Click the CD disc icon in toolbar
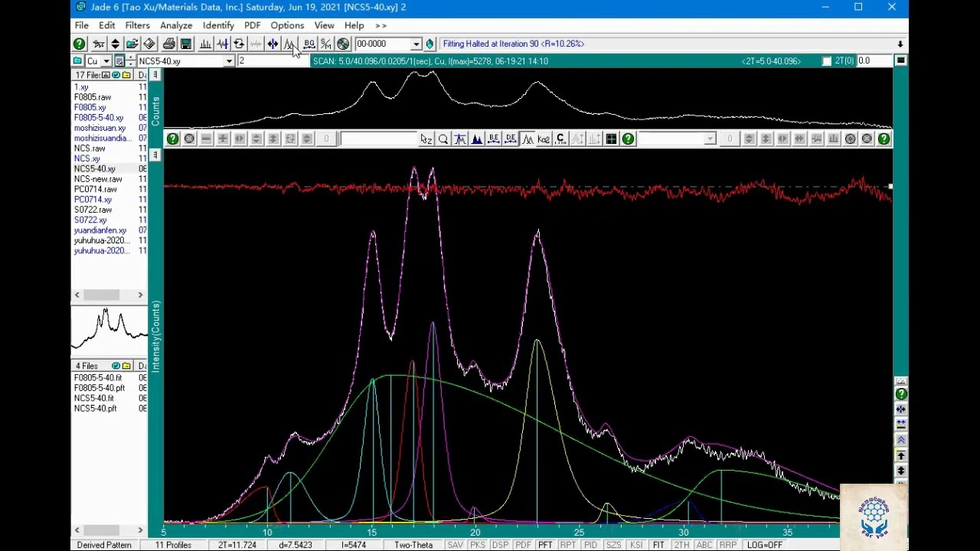980x551 pixels. tap(343, 44)
